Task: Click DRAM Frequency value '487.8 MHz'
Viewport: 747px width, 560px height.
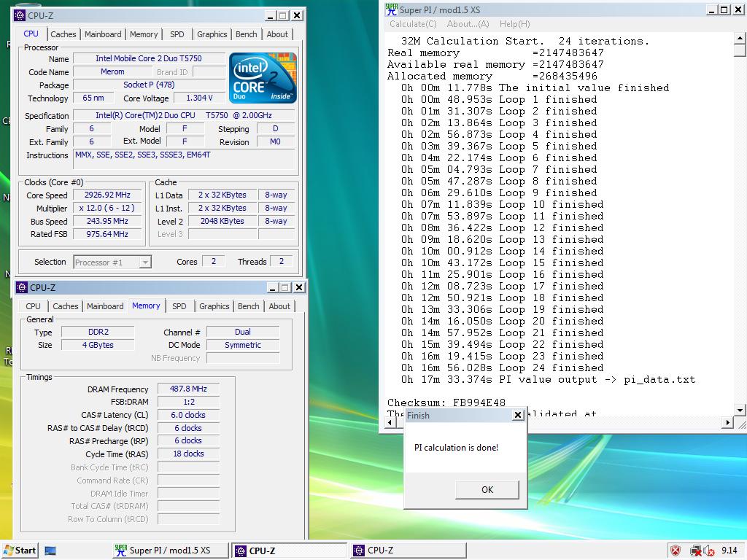Action: click(188, 389)
